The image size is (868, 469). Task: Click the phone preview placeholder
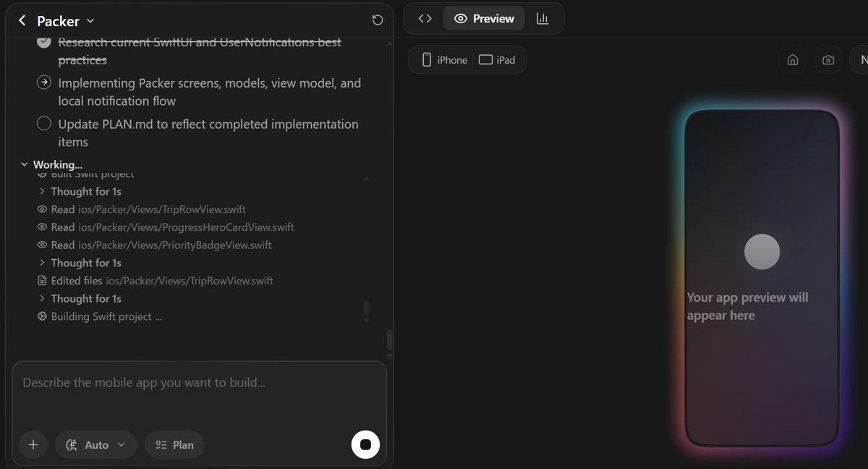pos(762,278)
